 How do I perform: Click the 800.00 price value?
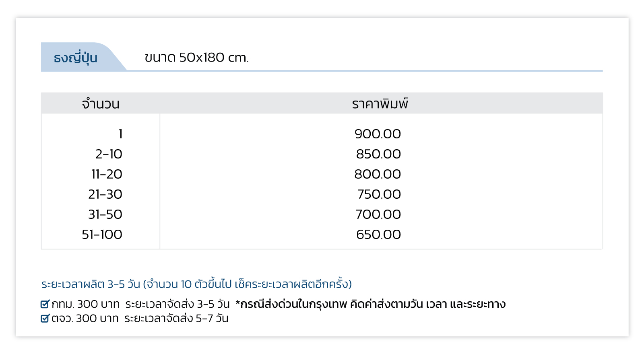point(378,174)
